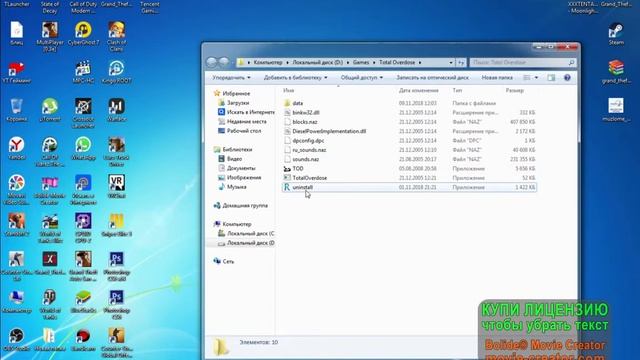Open the Bolide Movie Creator desktop icon

click(x=50, y=189)
